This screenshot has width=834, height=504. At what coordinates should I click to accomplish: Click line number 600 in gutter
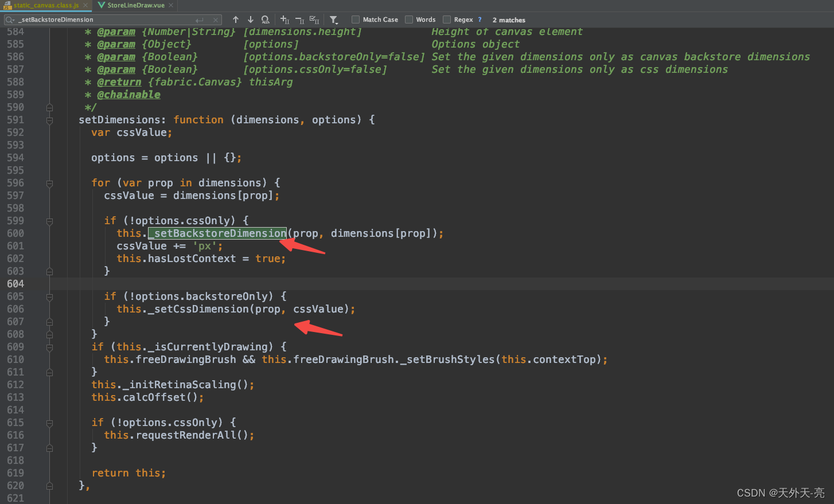click(15, 233)
